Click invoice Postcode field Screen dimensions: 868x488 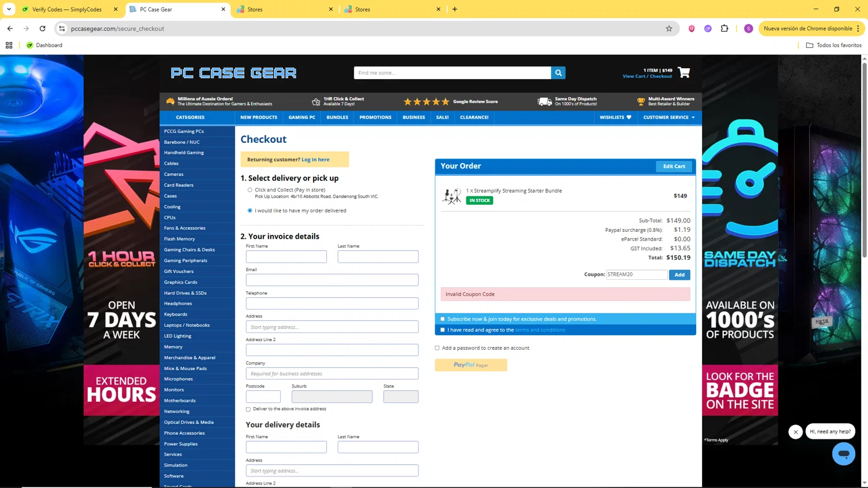[263, 397]
